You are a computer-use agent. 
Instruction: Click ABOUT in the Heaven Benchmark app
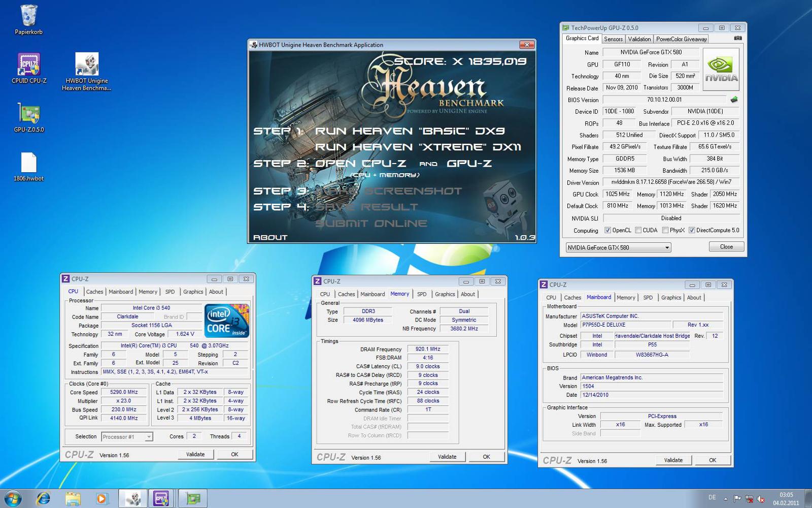[x=270, y=237]
